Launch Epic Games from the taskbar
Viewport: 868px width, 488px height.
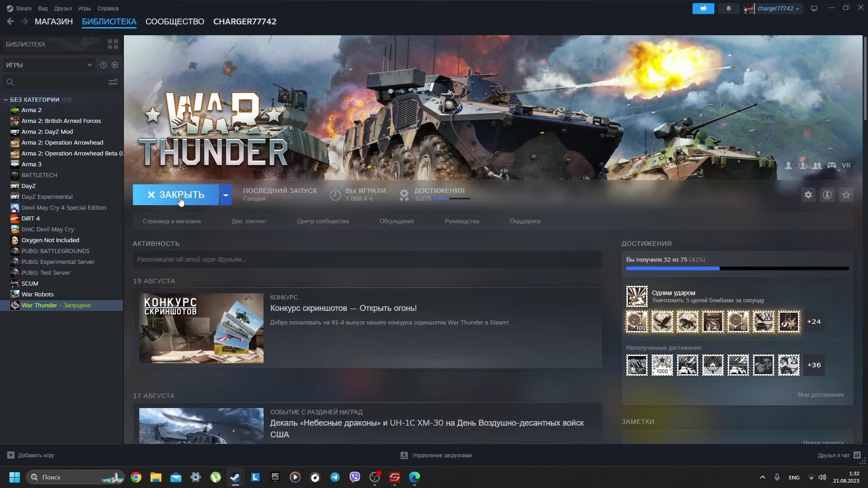(275, 477)
